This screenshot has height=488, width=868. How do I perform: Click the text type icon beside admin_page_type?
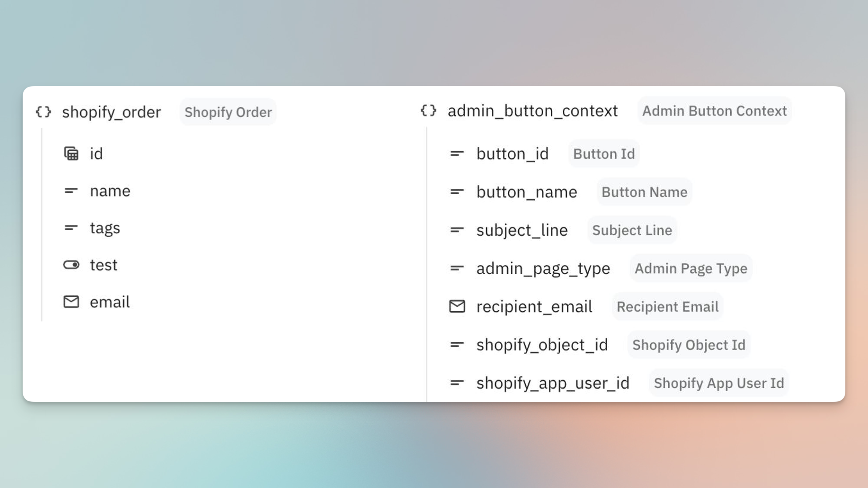[457, 268]
